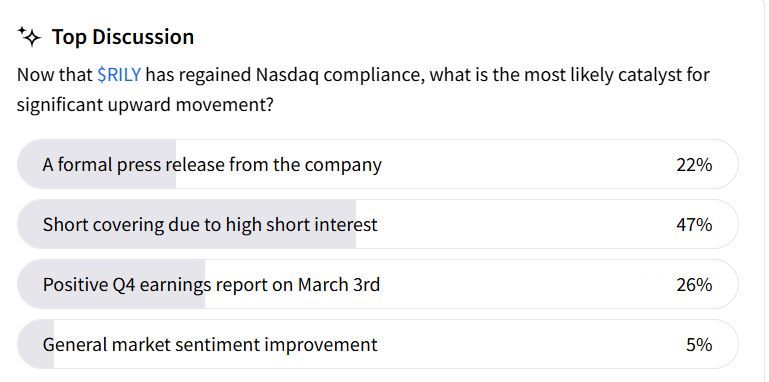This screenshot has width=769, height=382.
Task: Click the grey filled bar of the 22% option
Action: pos(97,164)
